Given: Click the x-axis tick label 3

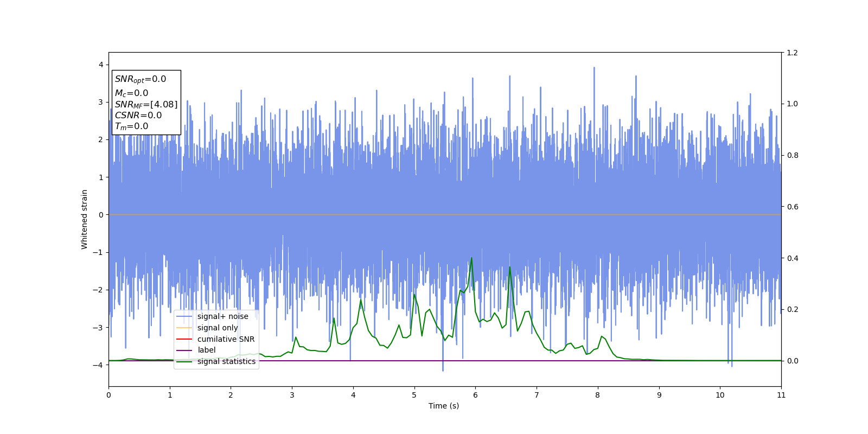Looking at the screenshot, I should pyautogui.click(x=292, y=395).
